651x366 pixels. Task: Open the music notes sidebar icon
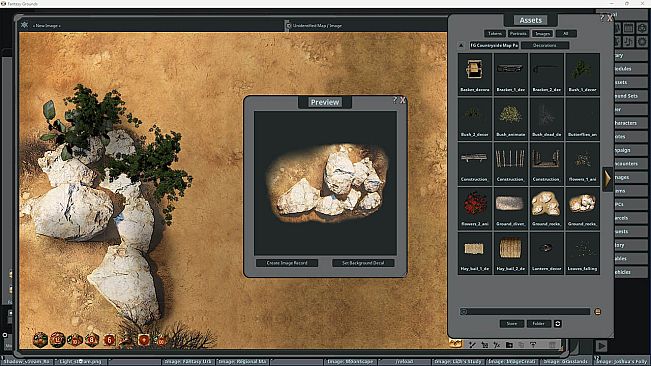[629, 41]
